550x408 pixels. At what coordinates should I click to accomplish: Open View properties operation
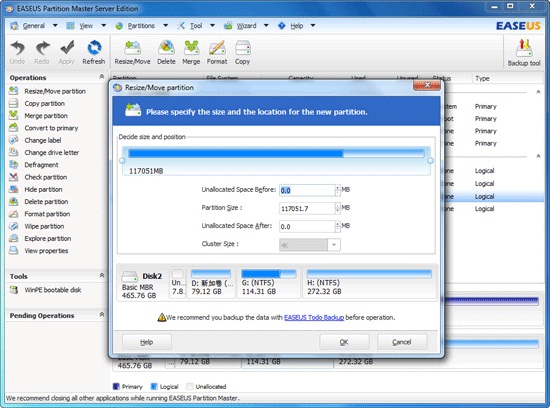coord(39,251)
